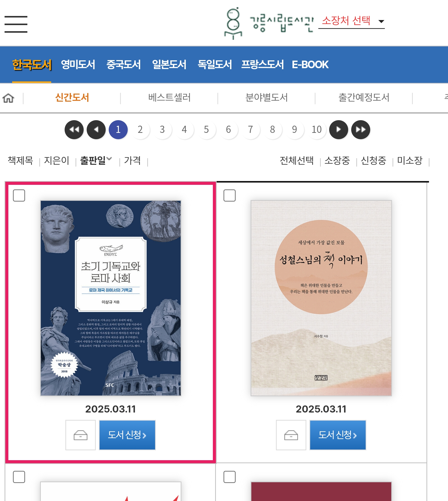
Task: Open the hamburger menu
Action: click(x=16, y=24)
